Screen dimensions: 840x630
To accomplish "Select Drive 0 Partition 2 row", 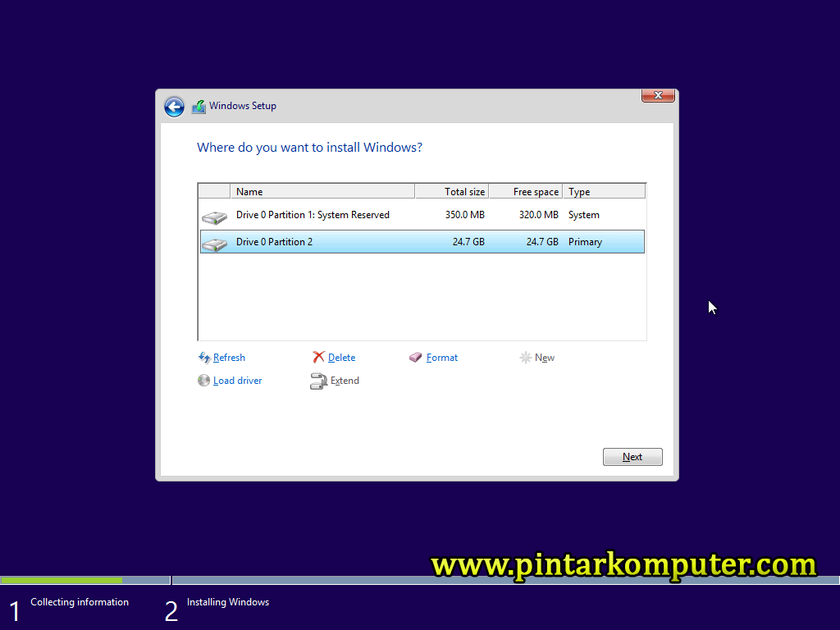I will click(x=422, y=242).
